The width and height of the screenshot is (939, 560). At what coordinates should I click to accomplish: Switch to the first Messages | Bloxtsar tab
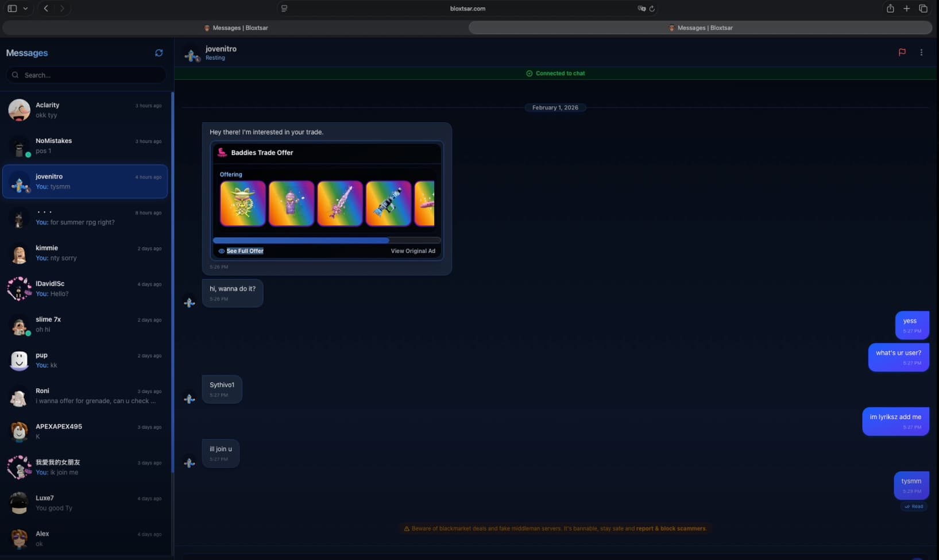click(x=235, y=28)
